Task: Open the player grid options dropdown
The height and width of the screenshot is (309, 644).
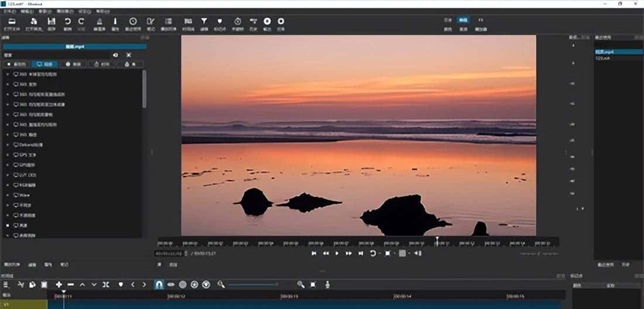Action: tap(410, 253)
